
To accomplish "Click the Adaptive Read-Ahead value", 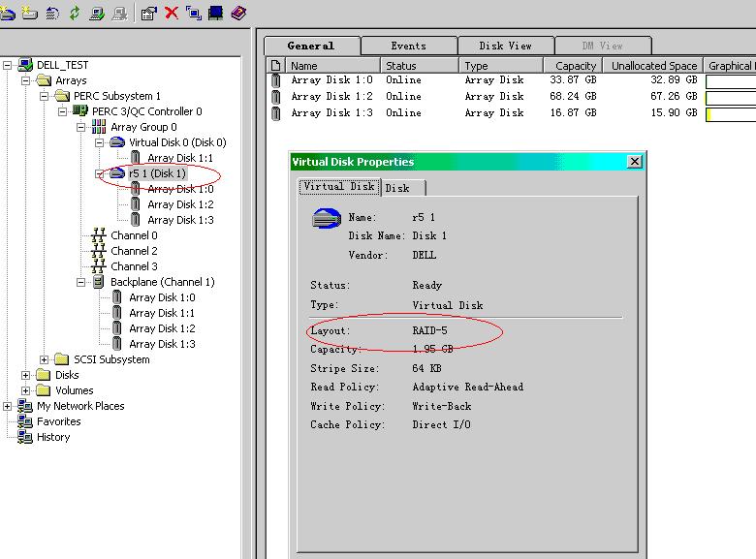I will tap(468, 387).
